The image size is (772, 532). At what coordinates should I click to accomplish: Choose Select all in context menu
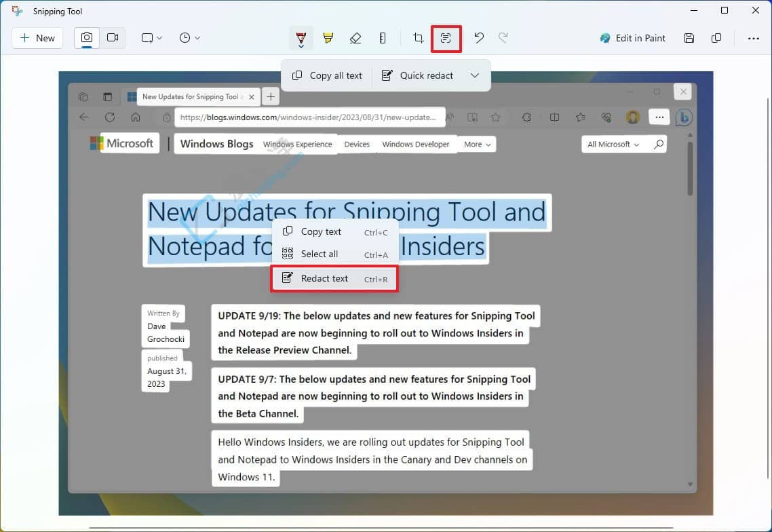335,254
